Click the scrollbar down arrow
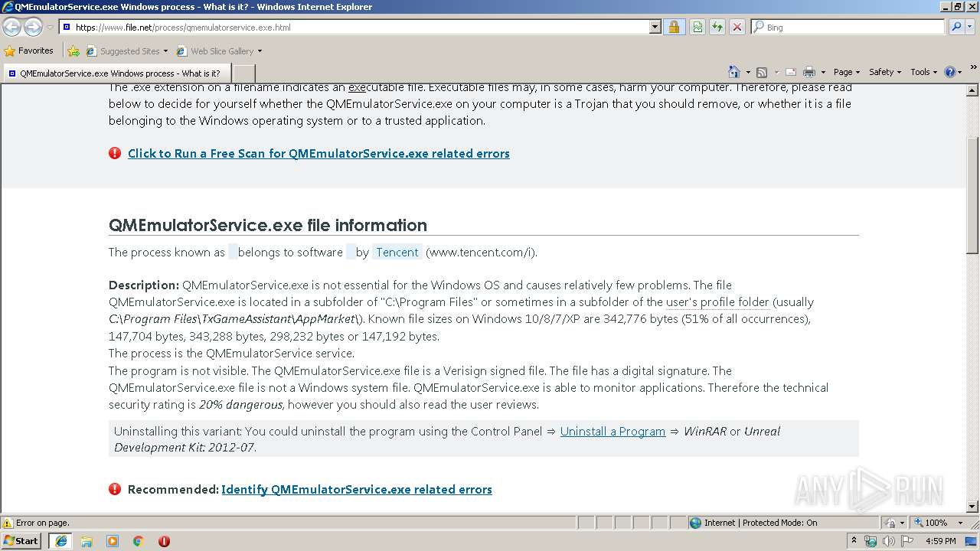This screenshot has height=551, width=980. 972,507
